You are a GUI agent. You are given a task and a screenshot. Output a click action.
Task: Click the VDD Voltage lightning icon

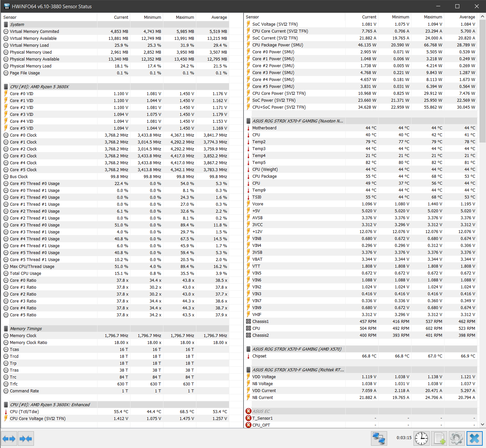248,377
